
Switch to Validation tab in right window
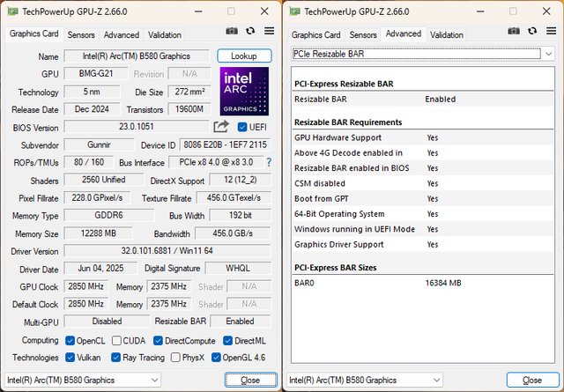coord(447,35)
